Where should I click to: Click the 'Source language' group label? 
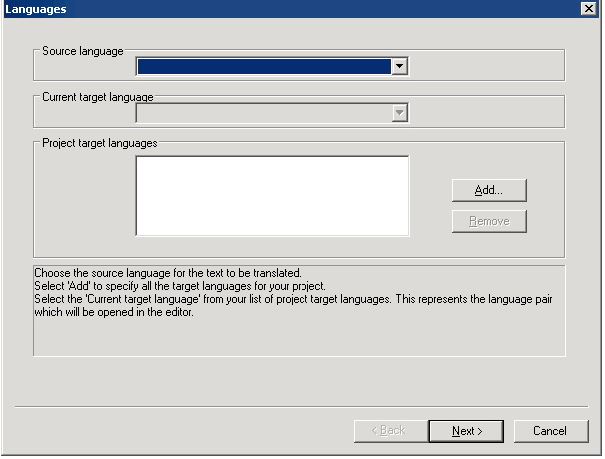click(83, 51)
